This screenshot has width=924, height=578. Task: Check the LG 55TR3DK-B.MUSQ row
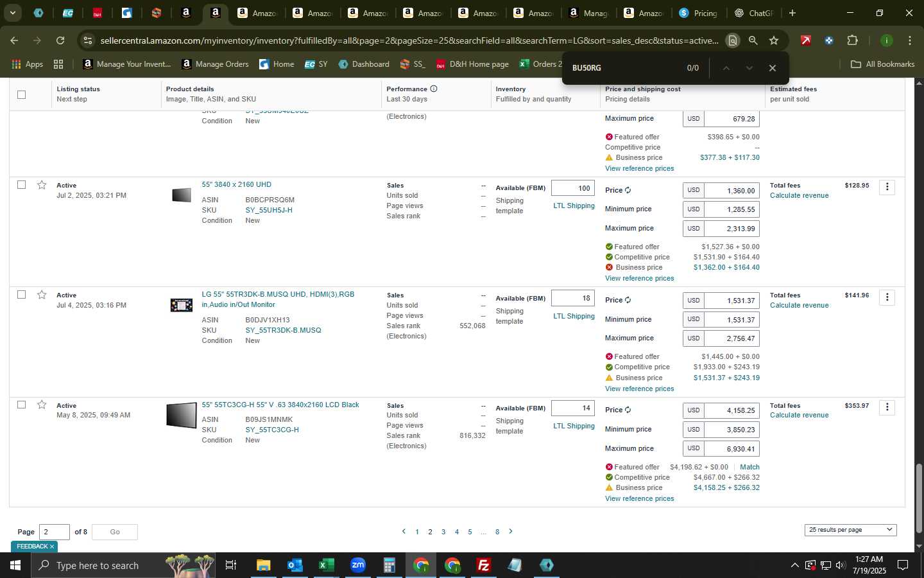pyautogui.click(x=21, y=294)
